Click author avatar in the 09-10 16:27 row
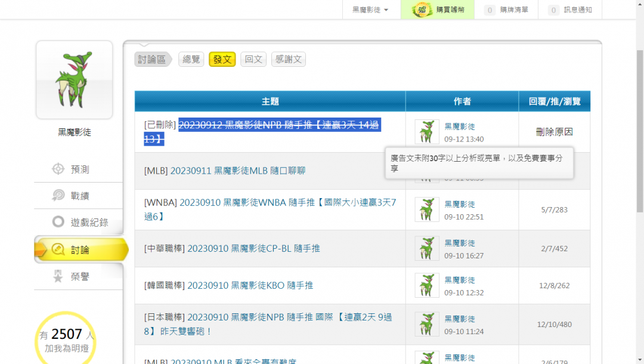 427,249
